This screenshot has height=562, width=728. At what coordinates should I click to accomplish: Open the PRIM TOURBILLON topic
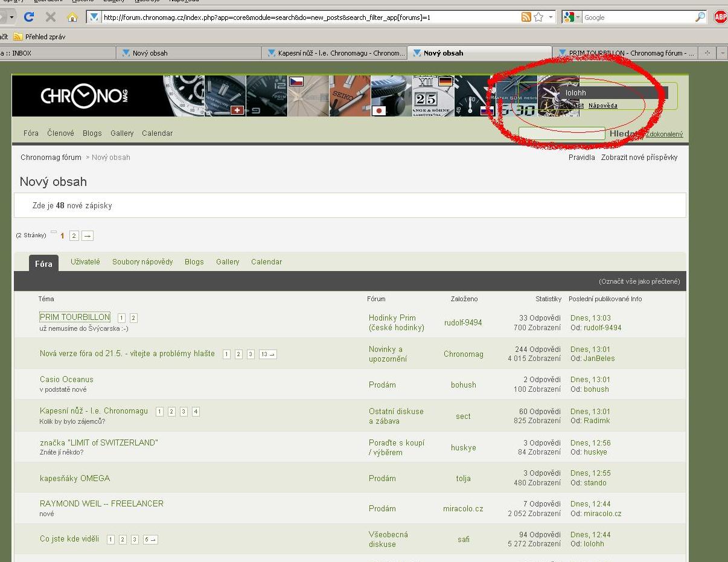(x=75, y=317)
